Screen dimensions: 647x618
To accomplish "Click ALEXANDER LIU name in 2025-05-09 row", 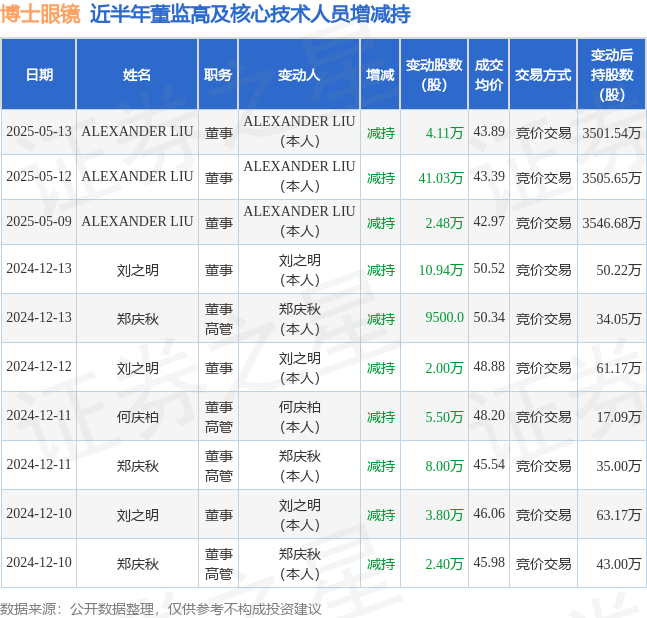I will tap(137, 222).
